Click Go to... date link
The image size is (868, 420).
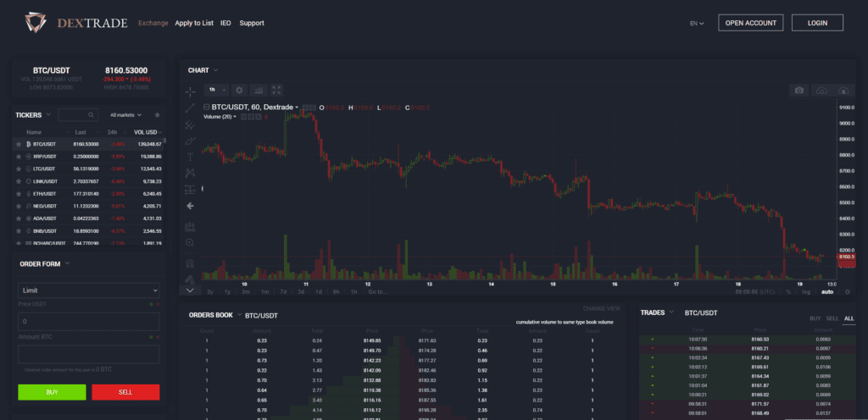[377, 292]
